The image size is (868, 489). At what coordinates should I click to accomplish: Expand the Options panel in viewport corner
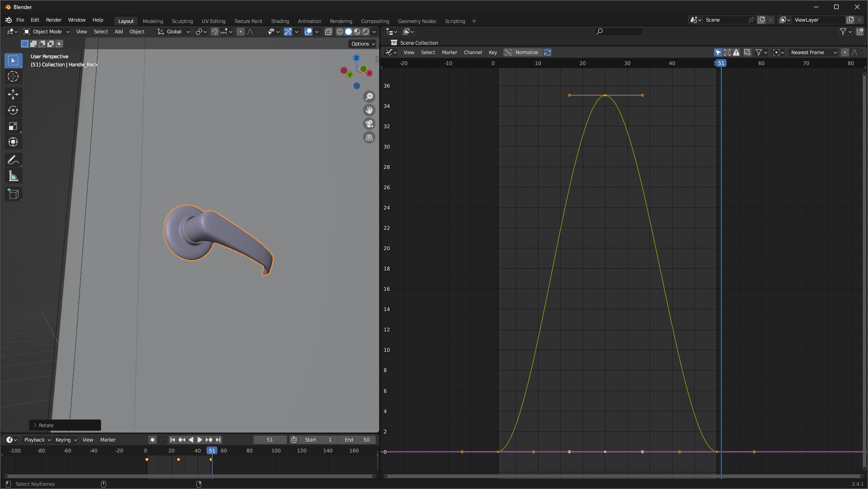coord(362,43)
